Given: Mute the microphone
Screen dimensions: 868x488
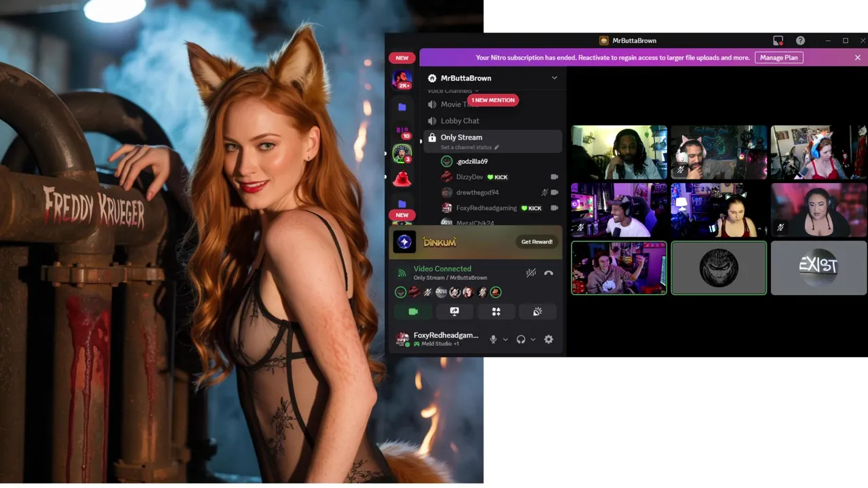Looking at the screenshot, I should (x=494, y=340).
